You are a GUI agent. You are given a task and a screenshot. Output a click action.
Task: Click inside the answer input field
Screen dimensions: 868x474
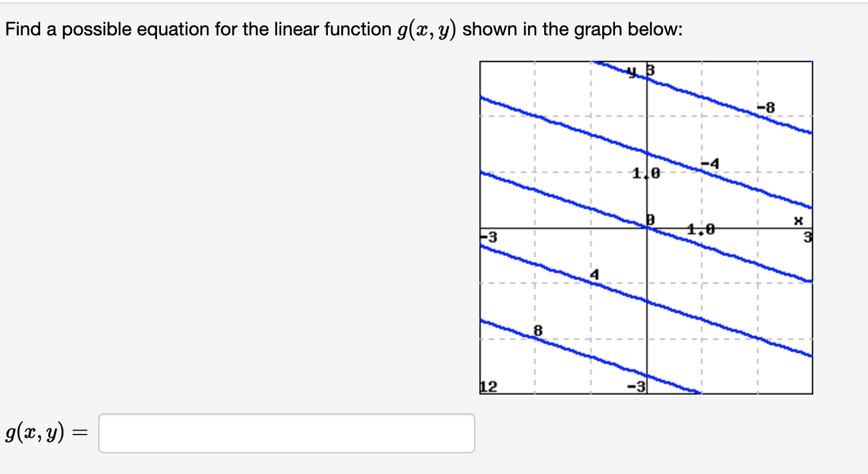pyautogui.click(x=287, y=434)
